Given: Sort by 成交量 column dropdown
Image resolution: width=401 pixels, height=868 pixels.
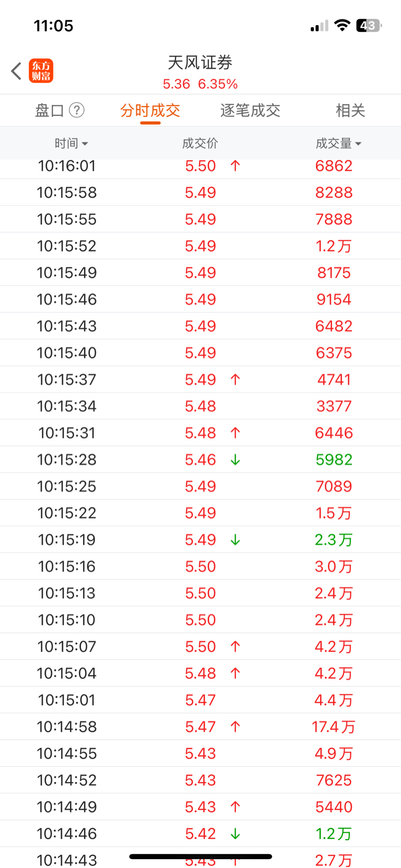Looking at the screenshot, I should [338, 143].
